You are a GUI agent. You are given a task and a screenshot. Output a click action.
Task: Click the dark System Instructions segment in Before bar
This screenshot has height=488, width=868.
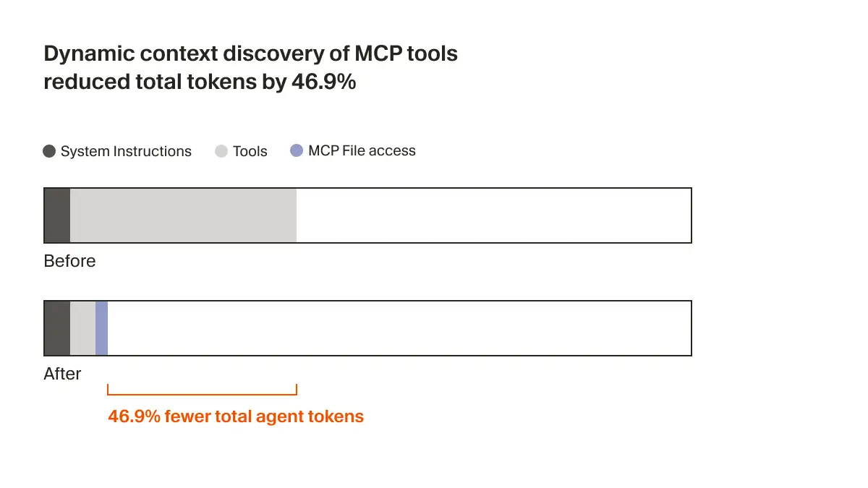tap(57, 215)
